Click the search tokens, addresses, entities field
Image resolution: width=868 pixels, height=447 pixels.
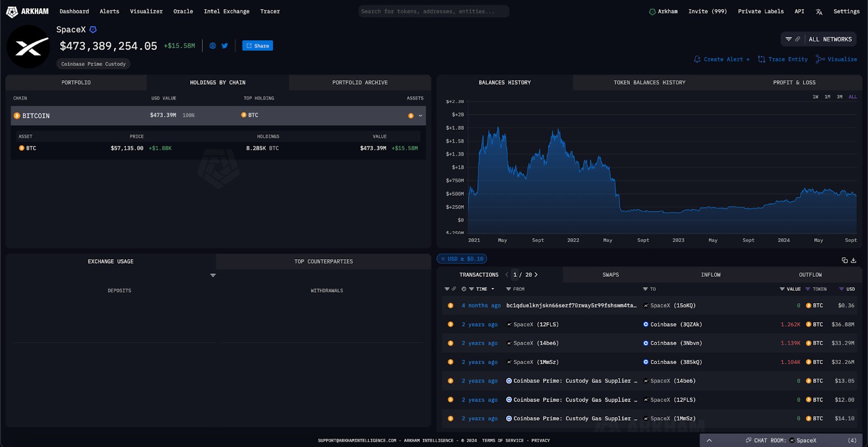pyautogui.click(x=433, y=11)
